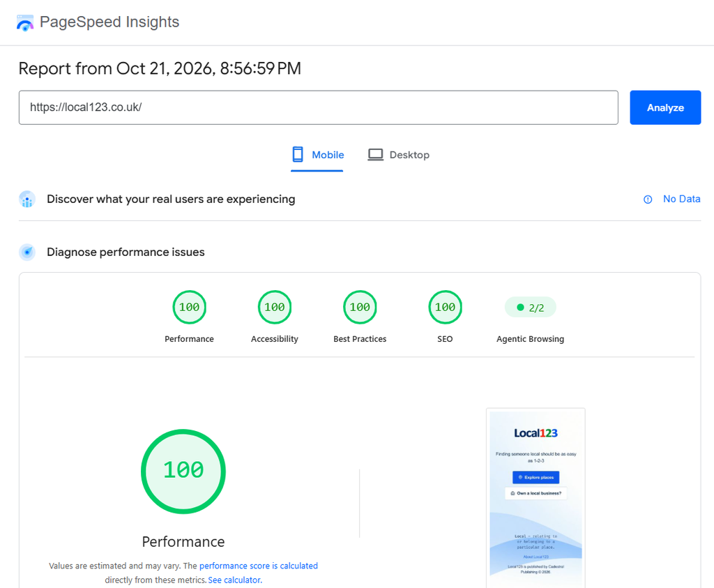The image size is (714, 588).
Task: Click the No Data info icon
Action: [648, 199]
